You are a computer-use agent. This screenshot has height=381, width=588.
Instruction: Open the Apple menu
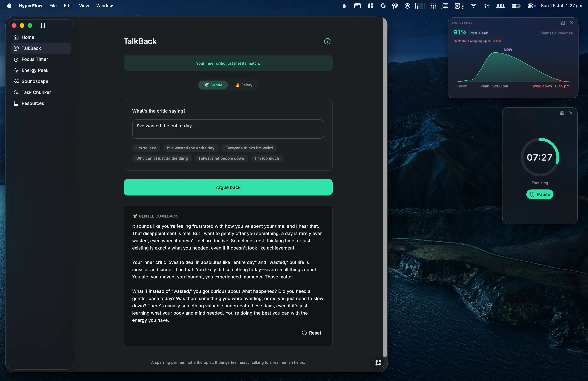click(x=9, y=6)
